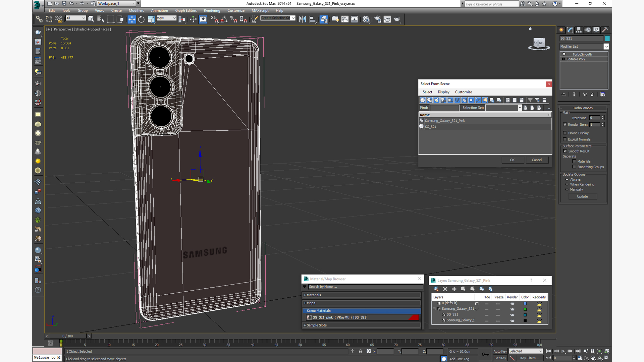Click Pin Stack icon under modifier stack
Image resolution: width=644 pixels, height=362 pixels.
click(x=564, y=95)
